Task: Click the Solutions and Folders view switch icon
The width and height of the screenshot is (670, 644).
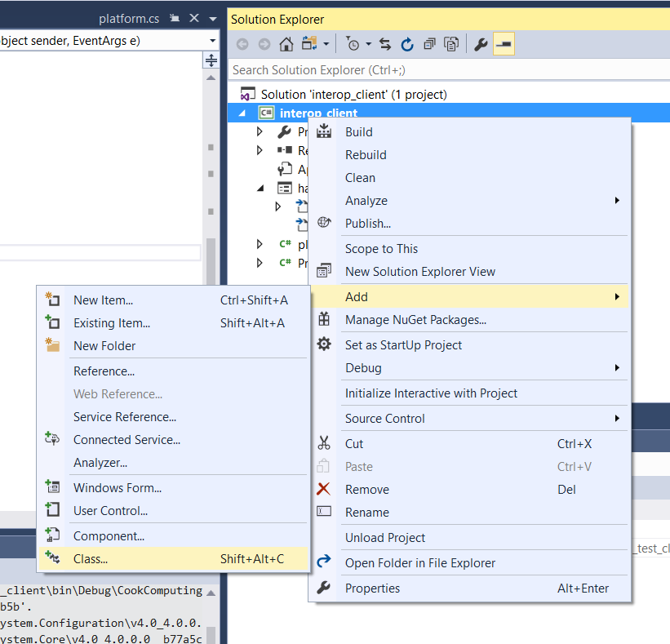Action: [309, 43]
